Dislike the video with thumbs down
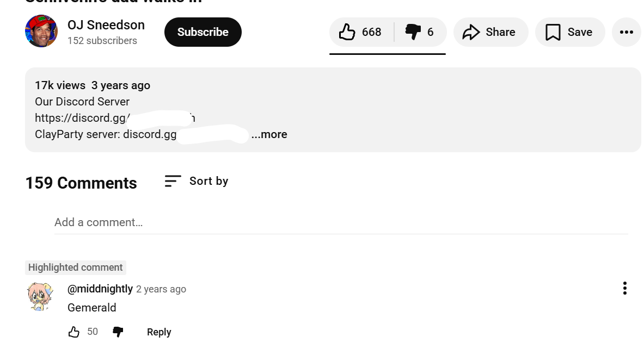 [x=420, y=32]
